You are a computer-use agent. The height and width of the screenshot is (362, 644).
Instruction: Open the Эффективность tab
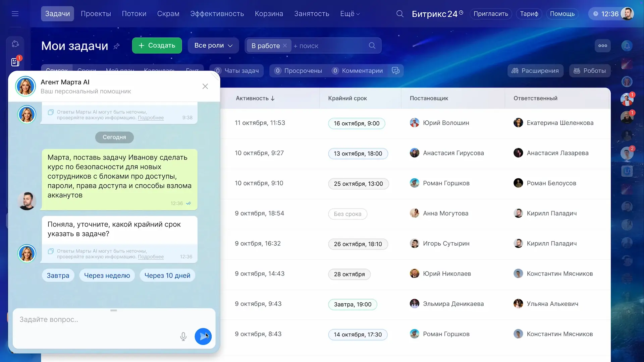pos(217,14)
